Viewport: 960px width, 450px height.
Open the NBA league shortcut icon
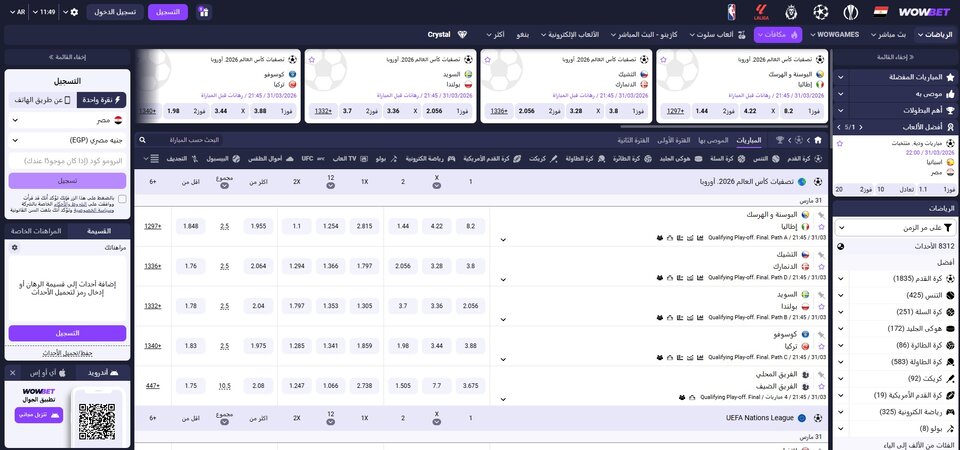732,12
